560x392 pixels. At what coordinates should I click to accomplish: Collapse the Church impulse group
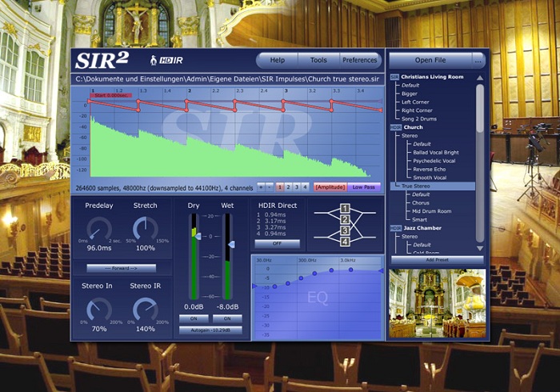[395, 127]
